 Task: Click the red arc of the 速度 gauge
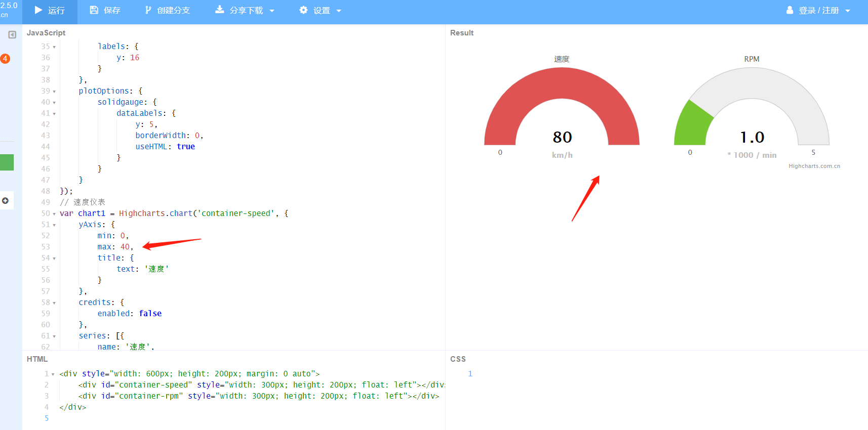[562, 83]
